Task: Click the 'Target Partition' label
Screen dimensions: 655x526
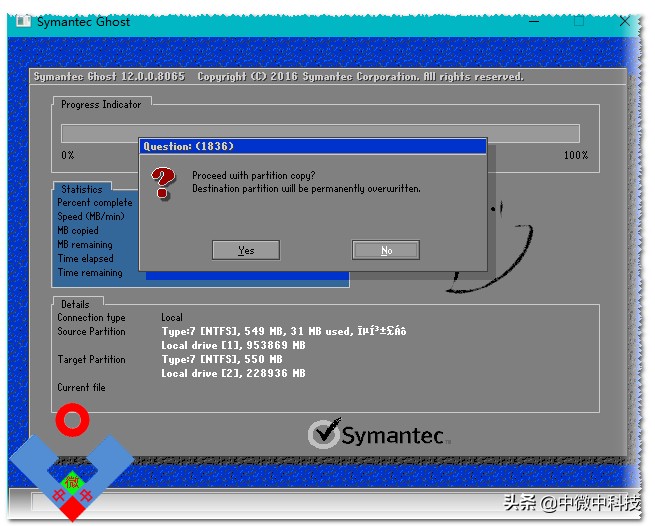Action: coord(91,359)
